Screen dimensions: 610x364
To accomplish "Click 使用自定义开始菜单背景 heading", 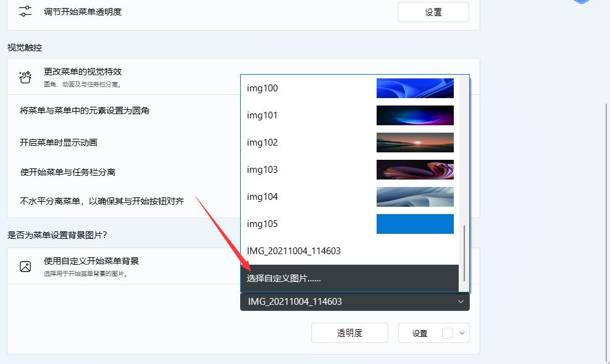I will click(x=91, y=261).
